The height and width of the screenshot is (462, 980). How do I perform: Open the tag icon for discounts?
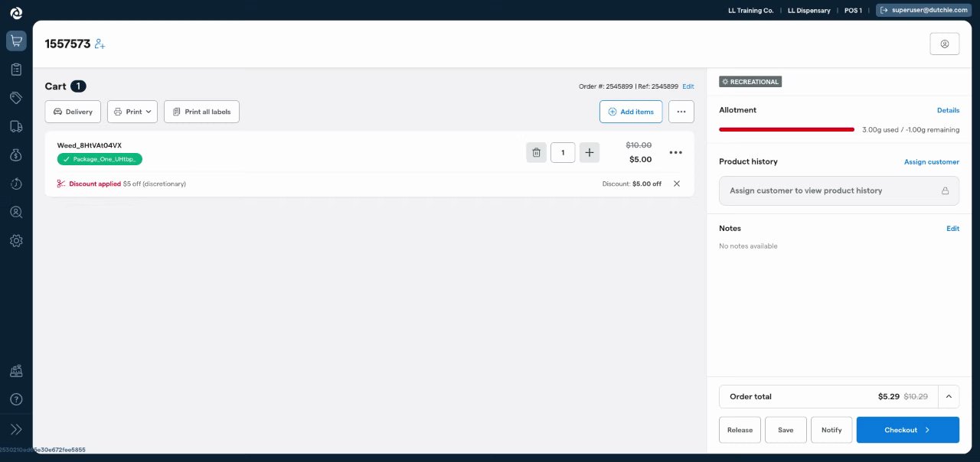[x=16, y=98]
